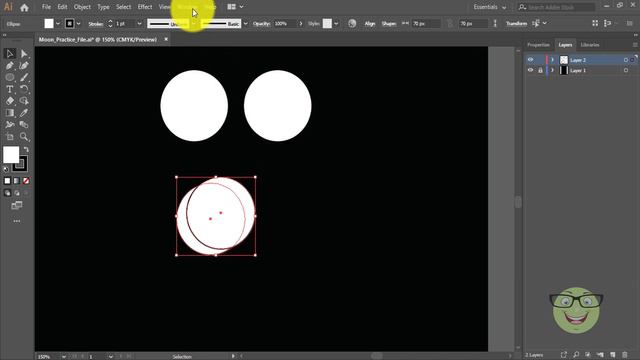Toggle Layer 1 visibility eye
Viewport: 640px width, 360px height.
pos(530,70)
